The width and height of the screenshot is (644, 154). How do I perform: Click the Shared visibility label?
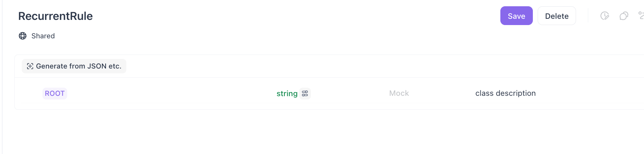(43, 36)
